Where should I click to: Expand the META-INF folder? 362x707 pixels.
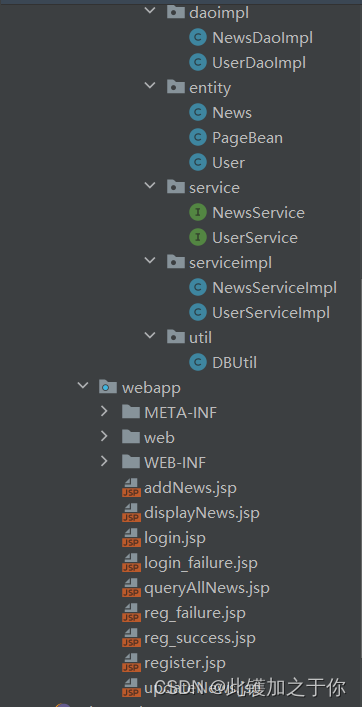tap(105, 411)
